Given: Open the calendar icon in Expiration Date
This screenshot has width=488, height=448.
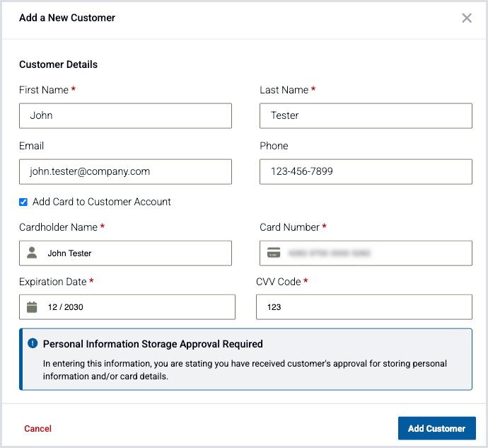Looking at the screenshot, I should coord(32,307).
